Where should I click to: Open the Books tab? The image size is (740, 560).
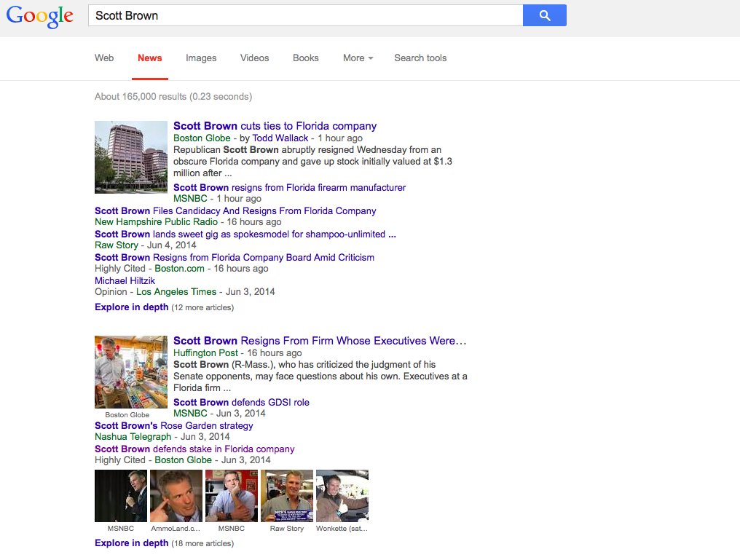click(x=305, y=58)
